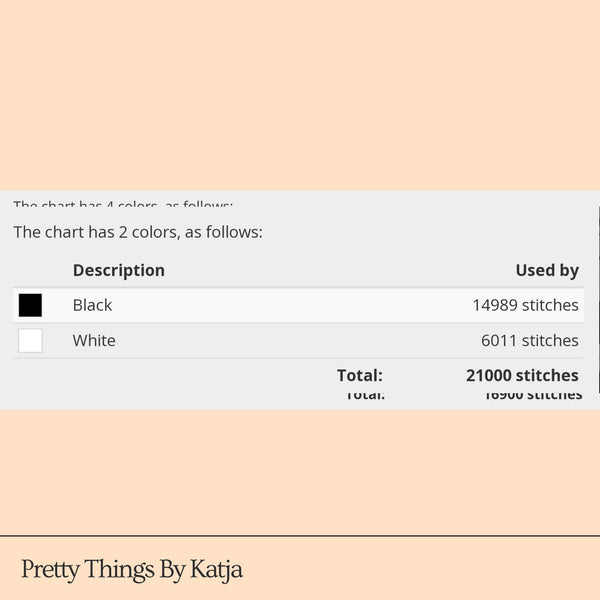This screenshot has width=600, height=600.
Task: Click the 21000 stitches total
Action: pos(522,375)
